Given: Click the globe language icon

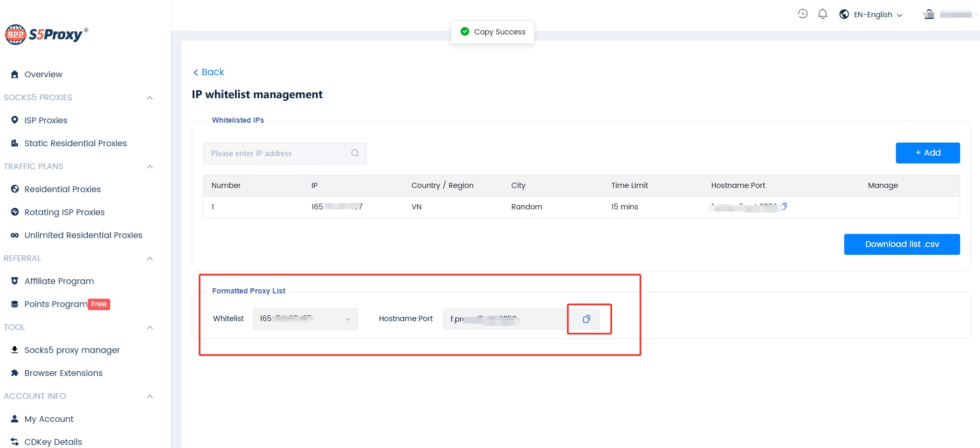Looking at the screenshot, I should click(844, 14).
